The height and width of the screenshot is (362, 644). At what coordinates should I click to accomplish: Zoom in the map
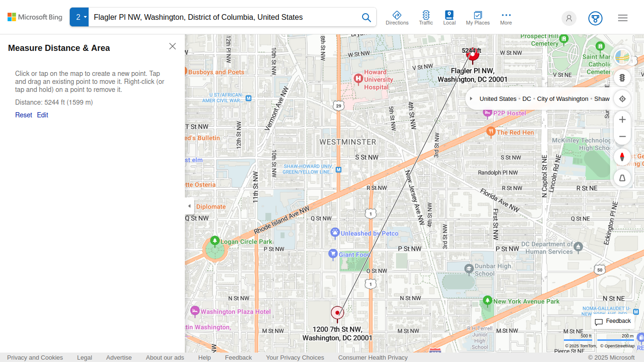(622, 120)
